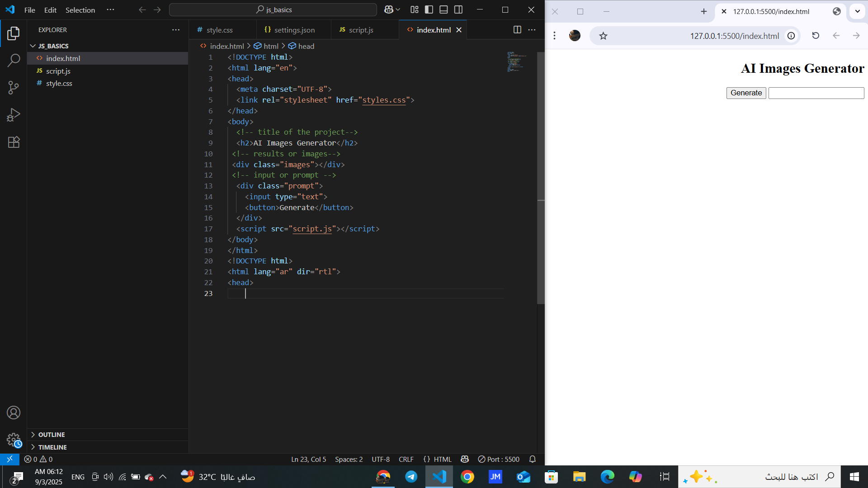This screenshot has width=868, height=488.
Task: Reload the page in the browser
Action: click(x=816, y=36)
